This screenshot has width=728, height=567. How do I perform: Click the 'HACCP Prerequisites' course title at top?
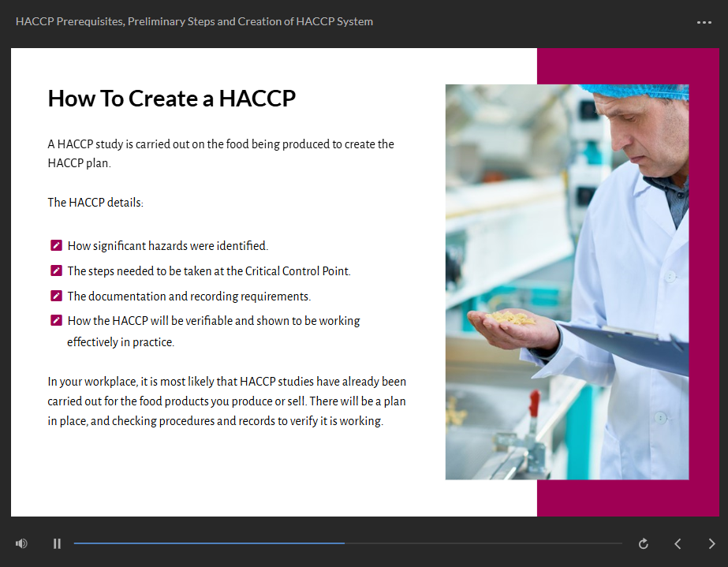[x=194, y=21]
